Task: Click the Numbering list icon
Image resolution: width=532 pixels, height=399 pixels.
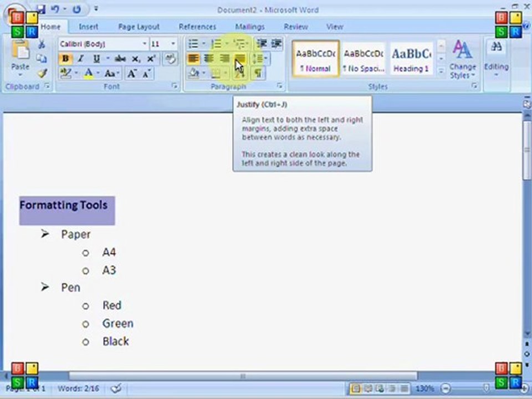Action: (x=216, y=43)
